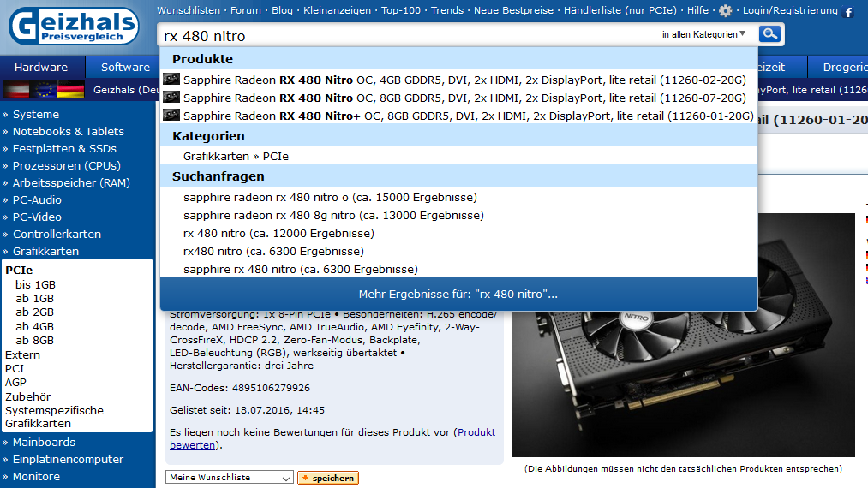The image size is (868, 488).
Task: Open the Facebook icon in header
Action: 848,12
